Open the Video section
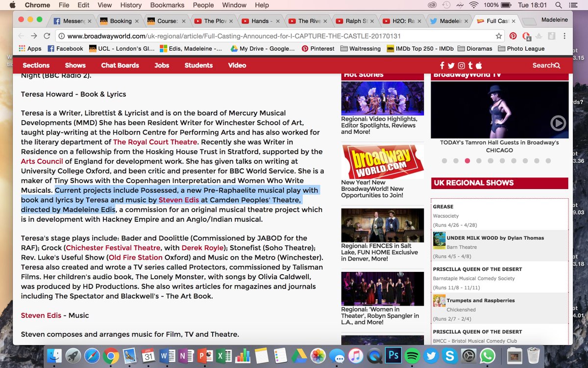This screenshot has width=588, height=368. tap(237, 65)
